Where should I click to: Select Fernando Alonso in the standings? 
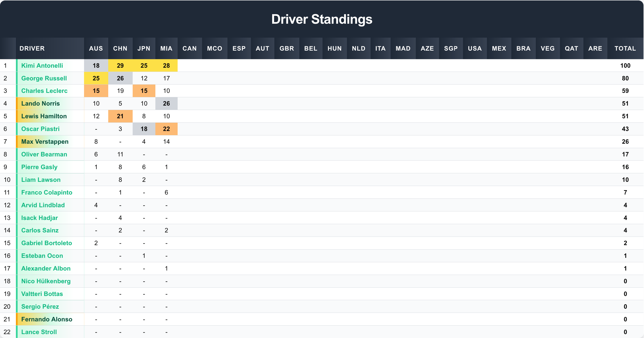[47, 319]
